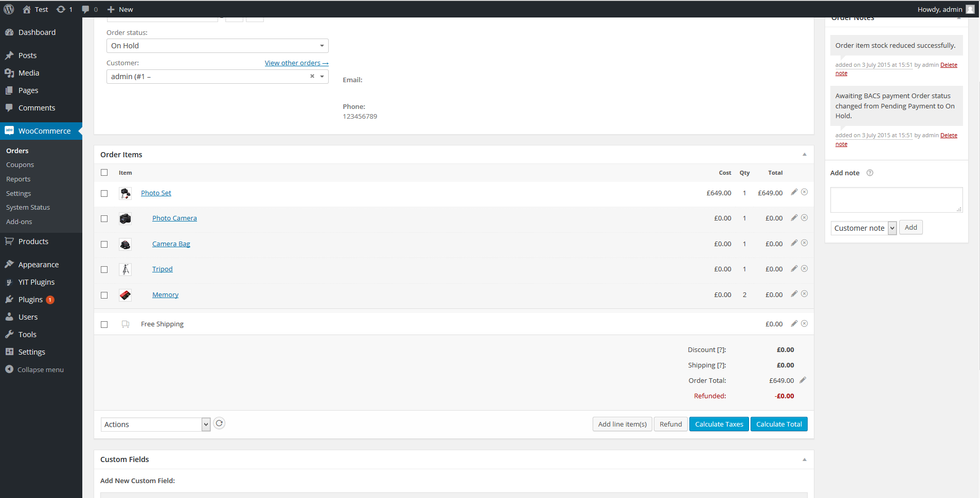The width and height of the screenshot is (980, 498).
Task: Click the edit pencil beside Order Total
Action: click(x=803, y=380)
